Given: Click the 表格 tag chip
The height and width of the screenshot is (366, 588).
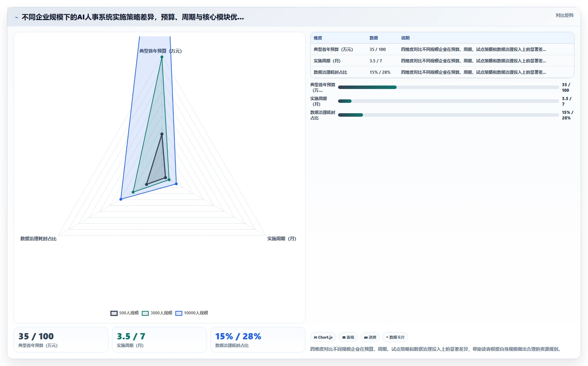Looking at the screenshot, I should [x=348, y=337].
